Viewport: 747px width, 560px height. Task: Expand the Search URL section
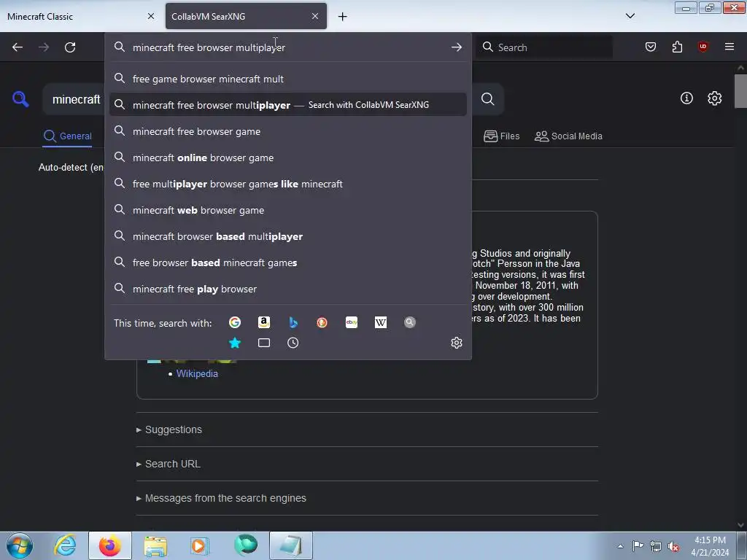169,464
